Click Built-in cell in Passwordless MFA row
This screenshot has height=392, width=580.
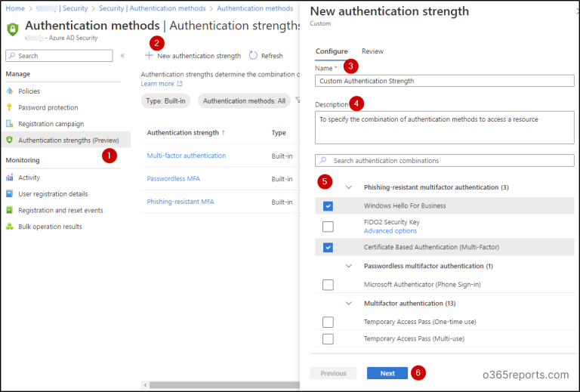click(x=282, y=179)
